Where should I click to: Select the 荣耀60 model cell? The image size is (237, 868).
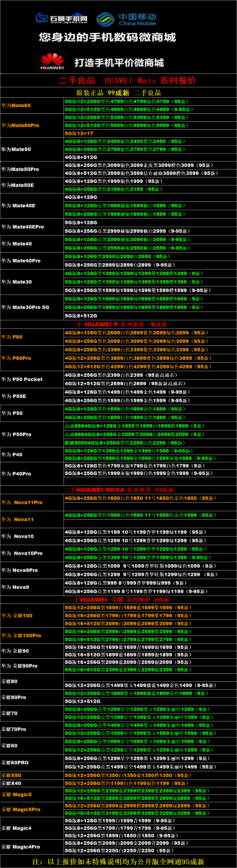(32, 746)
